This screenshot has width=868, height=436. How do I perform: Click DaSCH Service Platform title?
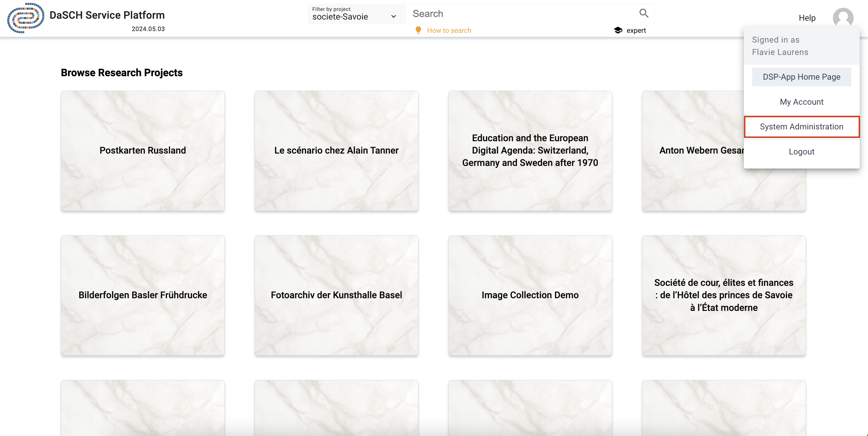107,15
